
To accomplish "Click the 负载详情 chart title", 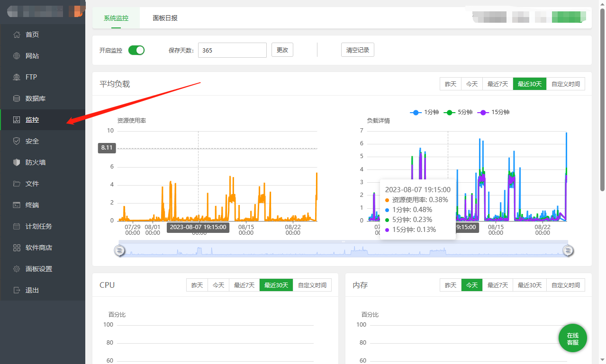I will pyautogui.click(x=379, y=121).
